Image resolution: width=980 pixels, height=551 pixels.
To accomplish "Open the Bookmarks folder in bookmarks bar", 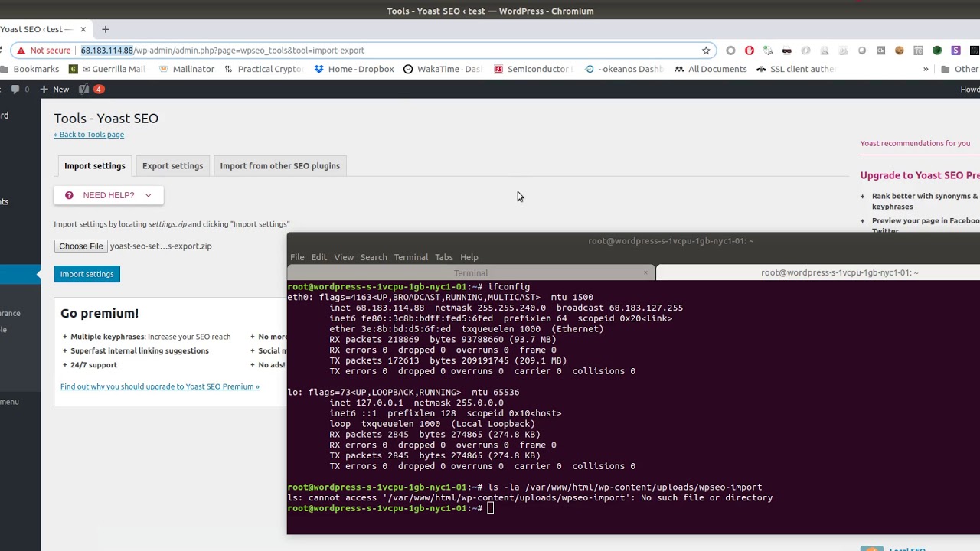I will point(30,69).
